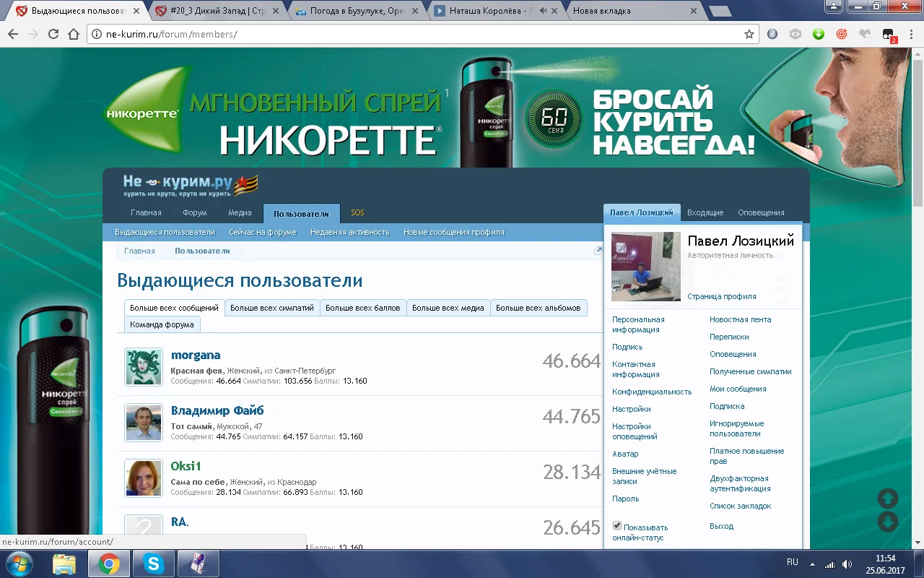Open morgana's user profile link
This screenshot has height=578, width=924.
click(x=196, y=355)
